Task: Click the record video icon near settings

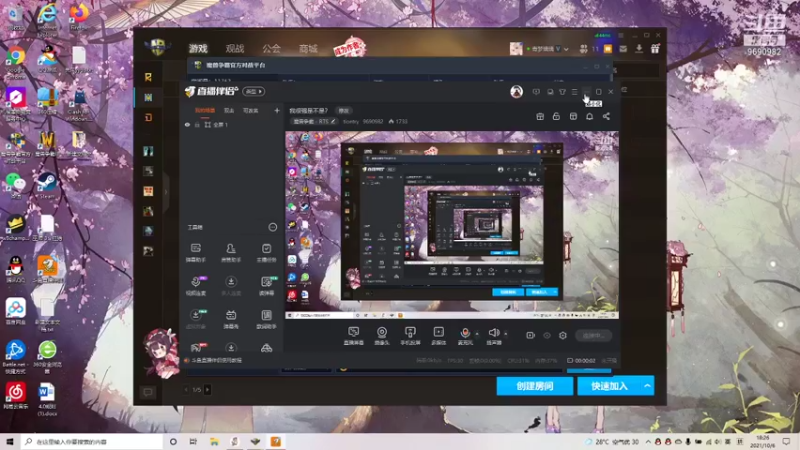Action: 531,335
